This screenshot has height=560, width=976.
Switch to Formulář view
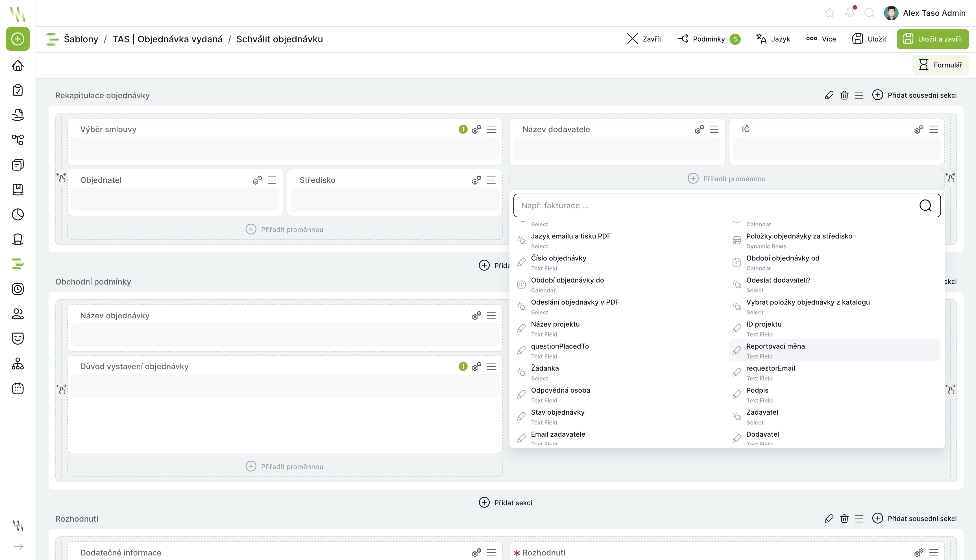tap(940, 65)
